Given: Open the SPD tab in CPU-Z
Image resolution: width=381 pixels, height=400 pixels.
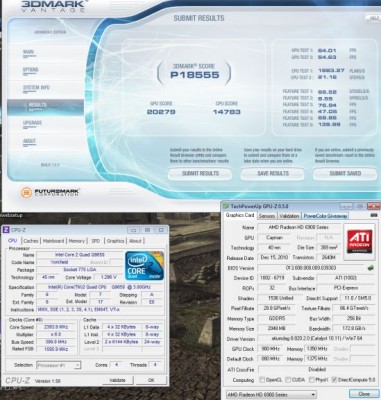Looking at the screenshot, I should point(96,241).
